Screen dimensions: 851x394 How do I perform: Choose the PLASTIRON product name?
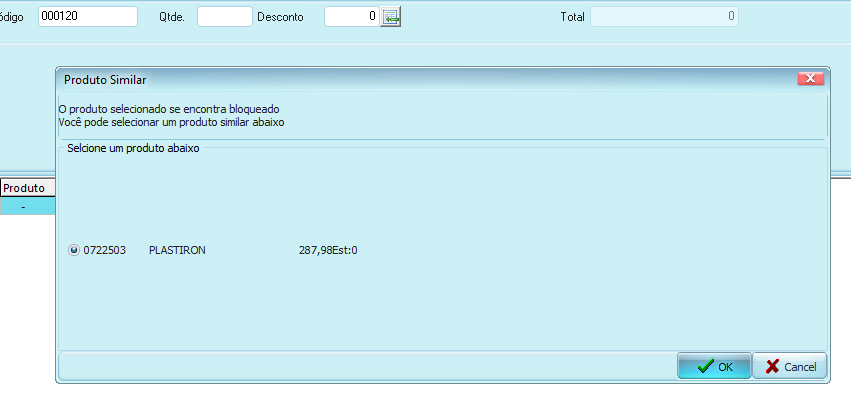177,250
